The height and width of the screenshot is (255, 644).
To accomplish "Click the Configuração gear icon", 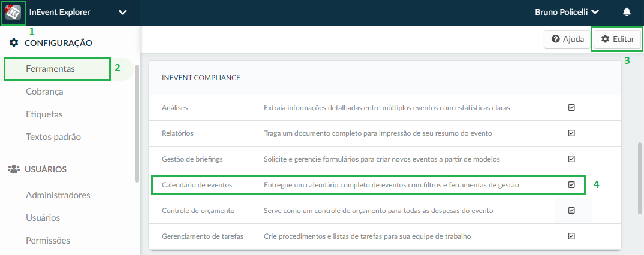I will click(14, 42).
